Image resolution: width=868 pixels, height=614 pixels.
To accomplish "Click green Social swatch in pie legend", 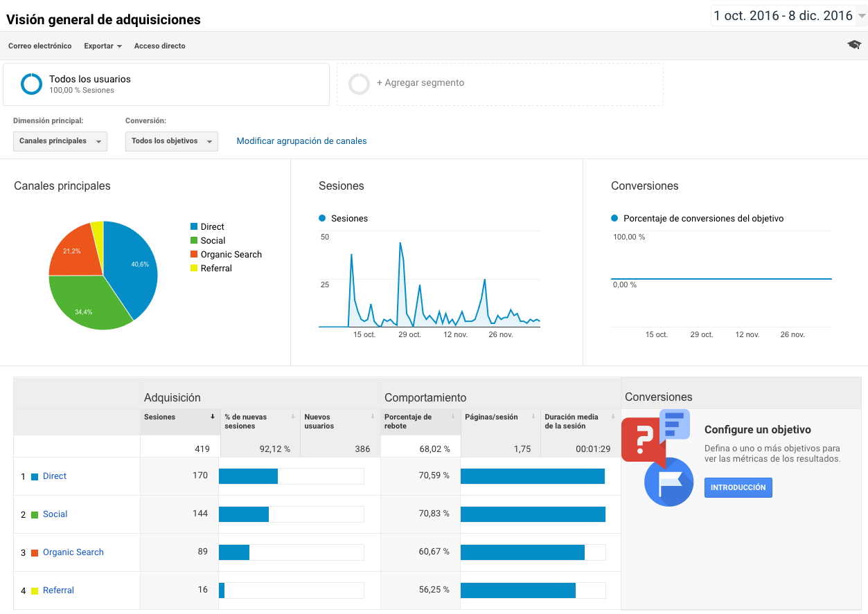I will point(194,241).
